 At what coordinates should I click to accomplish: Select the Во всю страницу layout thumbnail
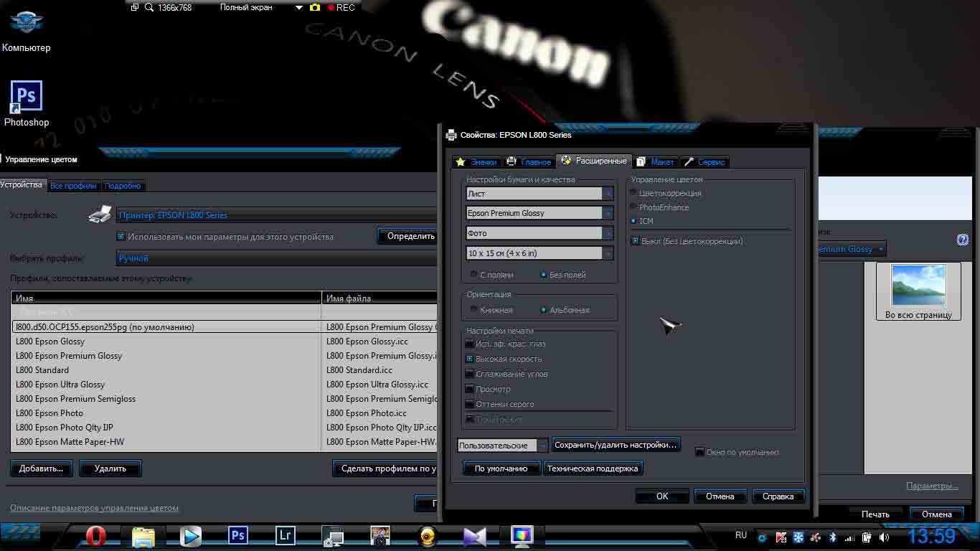918,291
